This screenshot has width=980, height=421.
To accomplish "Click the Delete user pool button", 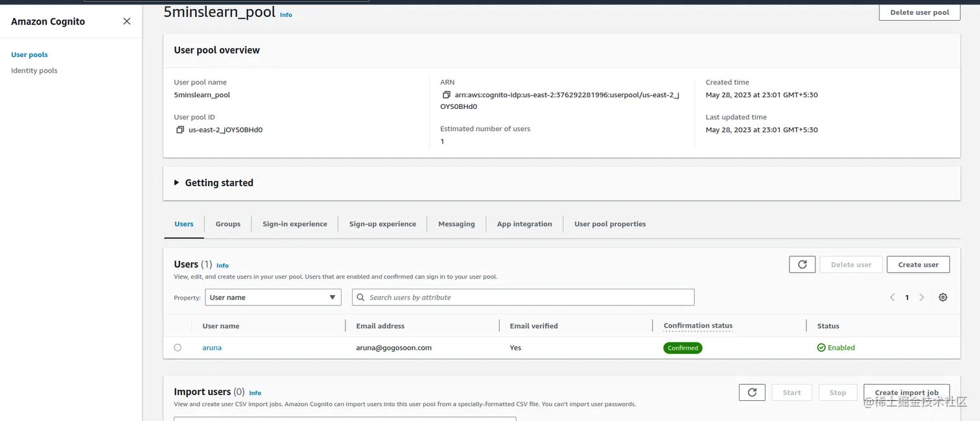I will tap(920, 12).
